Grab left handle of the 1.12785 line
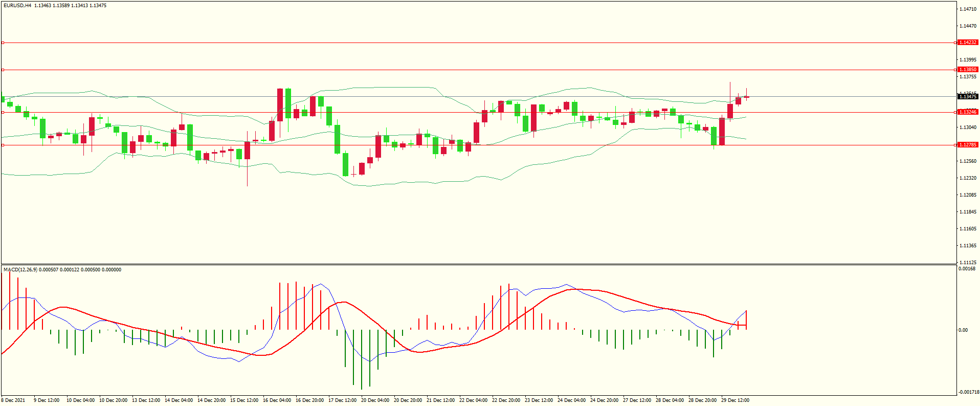 point(3,145)
